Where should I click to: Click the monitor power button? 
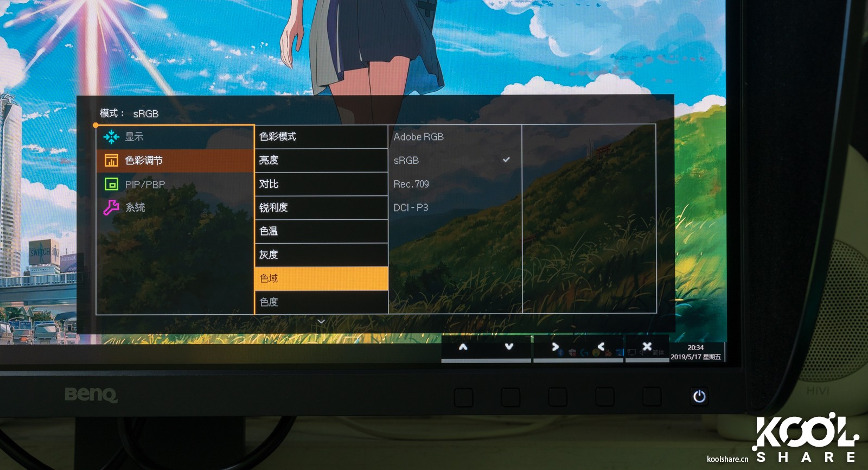(699, 397)
